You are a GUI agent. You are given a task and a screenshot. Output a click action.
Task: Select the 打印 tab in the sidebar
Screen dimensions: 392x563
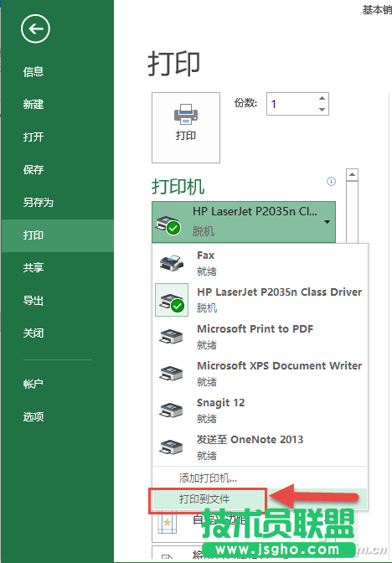[x=58, y=235]
